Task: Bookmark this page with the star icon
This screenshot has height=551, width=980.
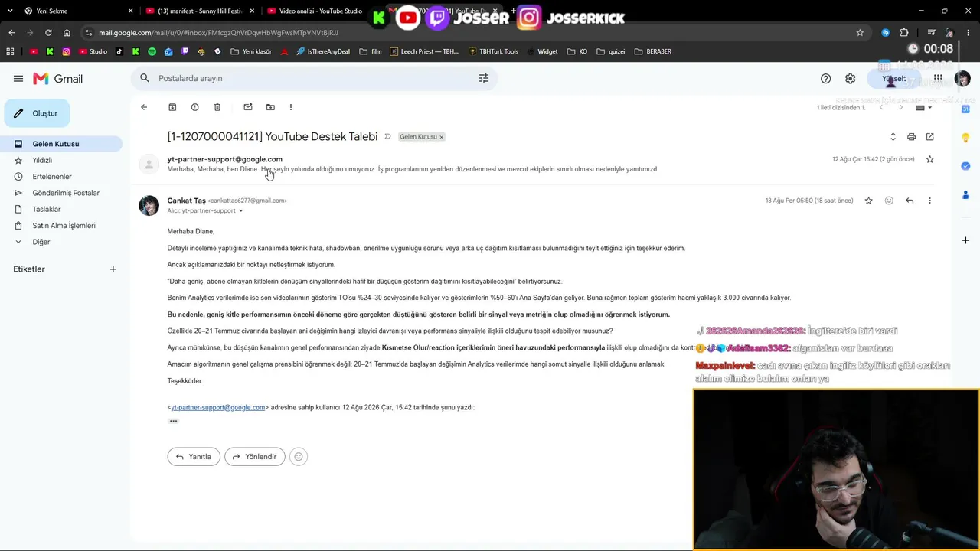Action: pyautogui.click(x=860, y=33)
